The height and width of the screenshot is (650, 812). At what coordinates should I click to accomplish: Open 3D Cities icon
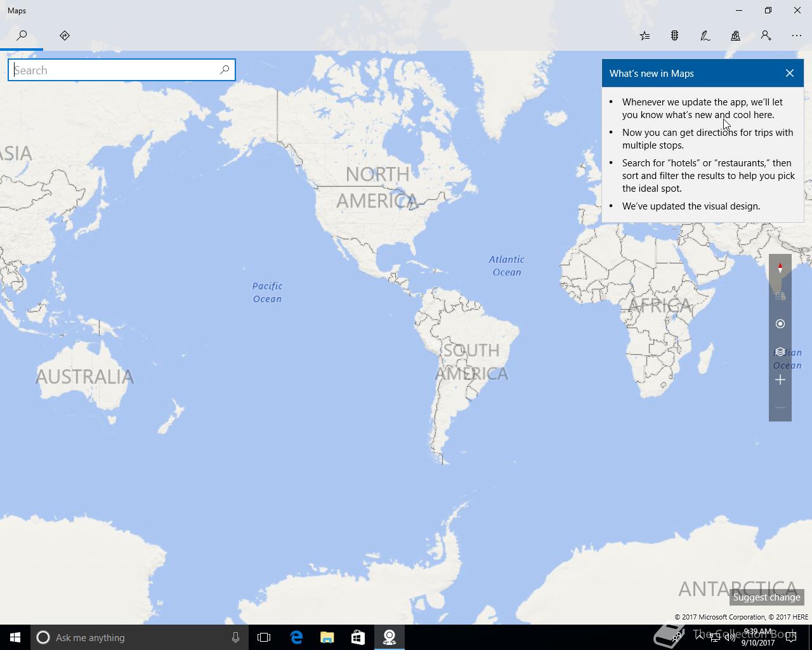736,36
